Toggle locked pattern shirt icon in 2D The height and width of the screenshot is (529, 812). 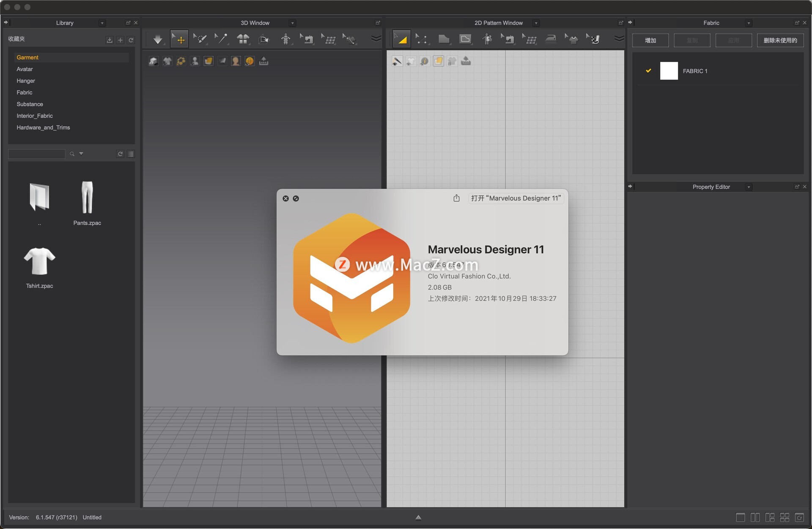point(452,61)
